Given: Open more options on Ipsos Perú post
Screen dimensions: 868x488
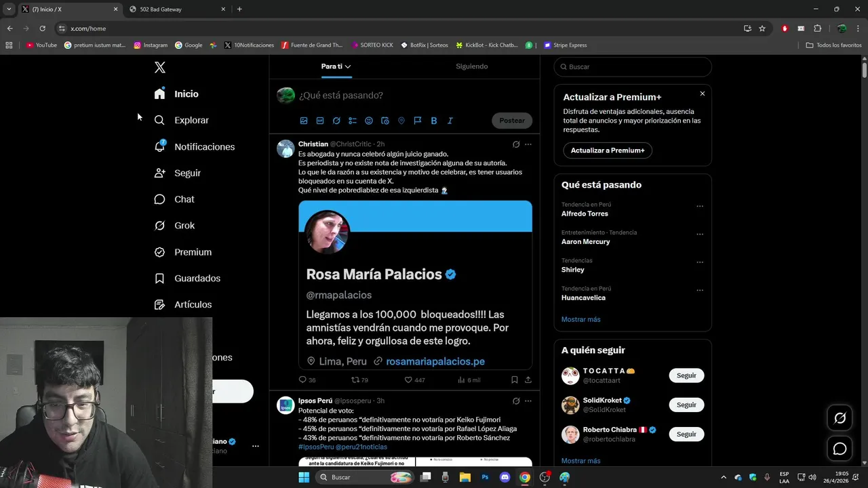Looking at the screenshot, I should pyautogui.click(x=528, y=401).
